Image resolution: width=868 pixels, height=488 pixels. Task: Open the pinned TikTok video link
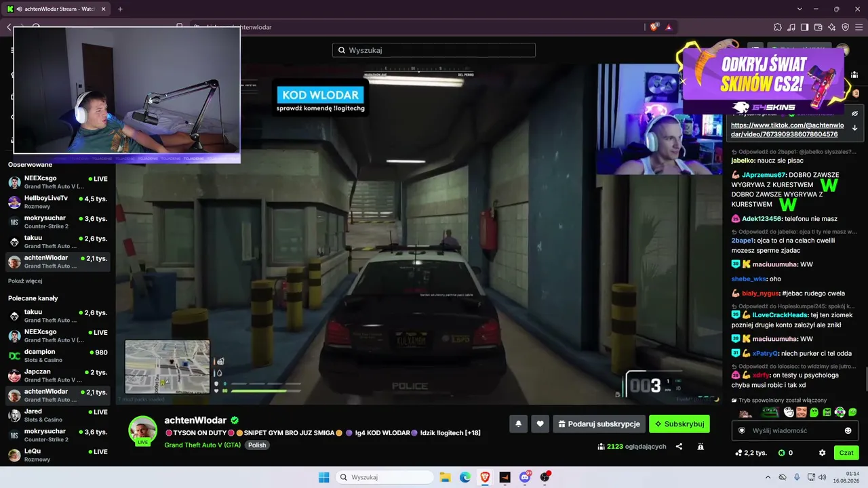pyautogui.click(x=787, y=129)
